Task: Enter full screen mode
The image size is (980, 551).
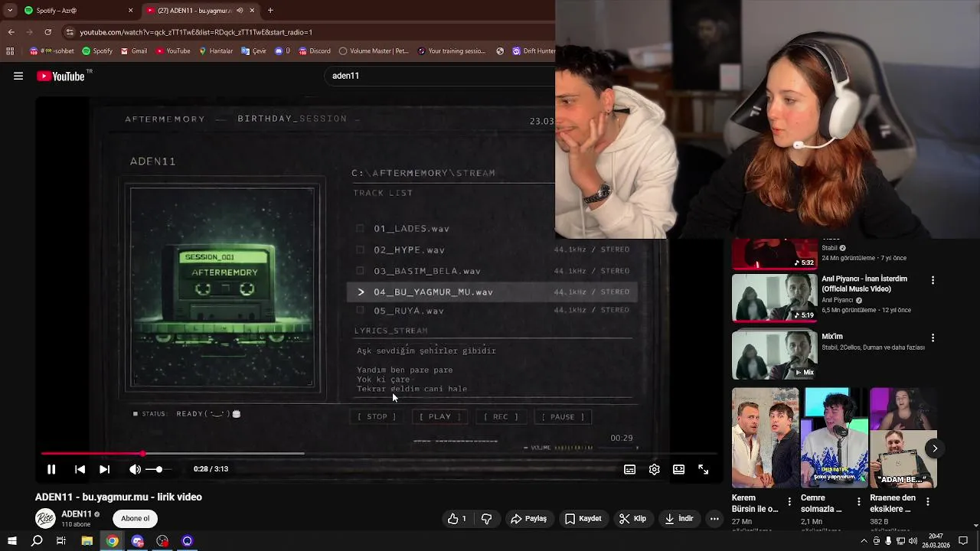Action: click(x=703, y=469)
